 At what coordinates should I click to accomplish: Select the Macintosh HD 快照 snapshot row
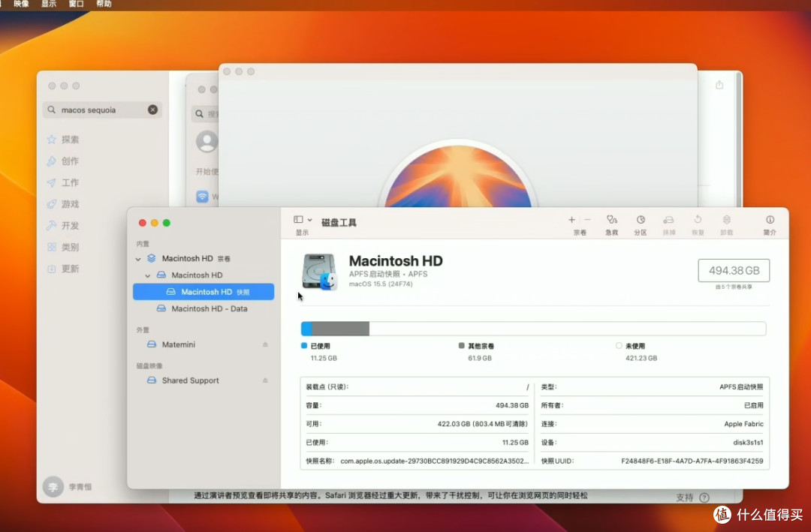(204, 292)
